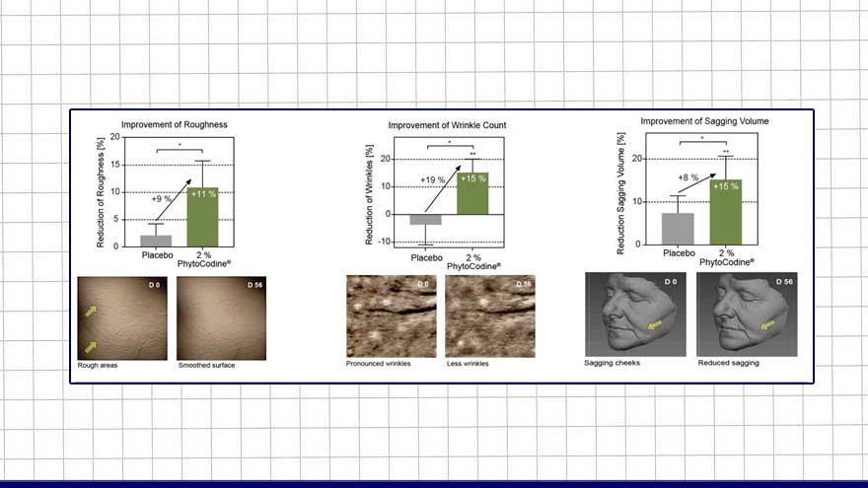
Task: Click 'Placebo' under the wrinkle count chart
Action: [x=426, y=258]
